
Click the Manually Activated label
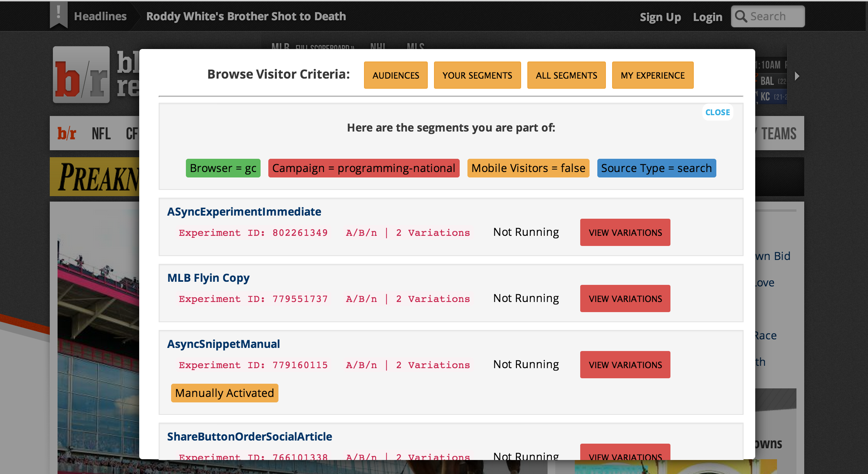(224, 393)
